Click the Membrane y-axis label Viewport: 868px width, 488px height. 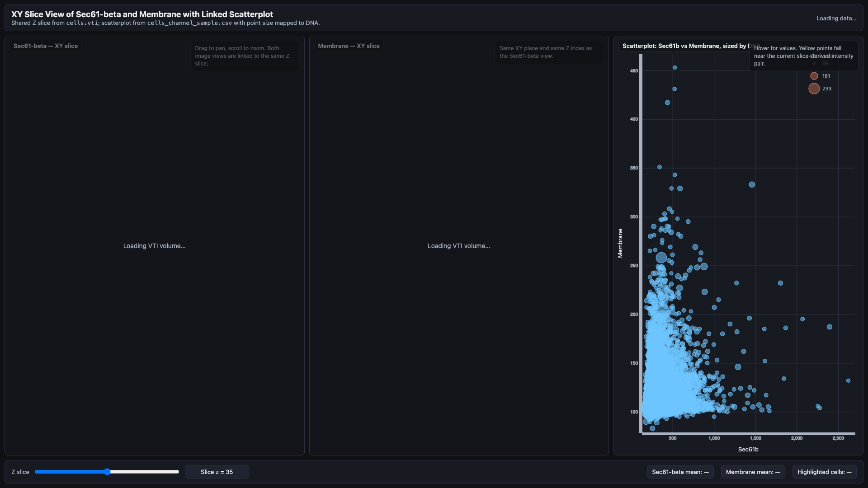(620, 243)
